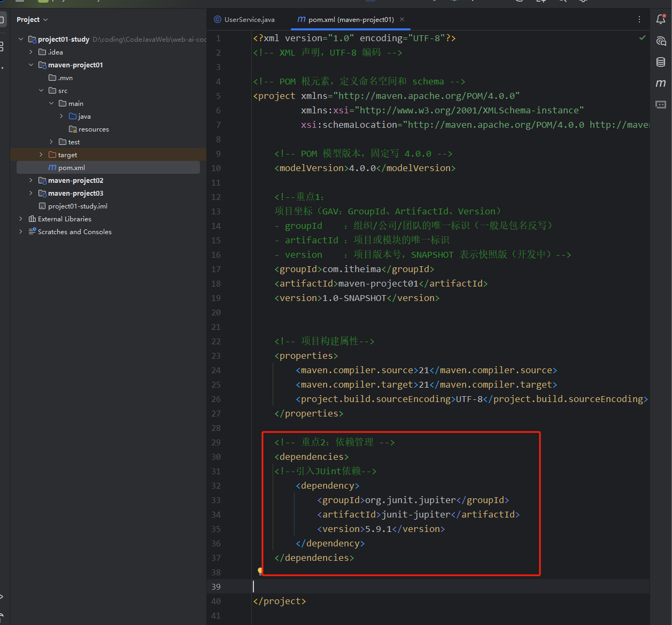
Task: Expand Scratches and Consoles node
Action: (x=21, y=232)
